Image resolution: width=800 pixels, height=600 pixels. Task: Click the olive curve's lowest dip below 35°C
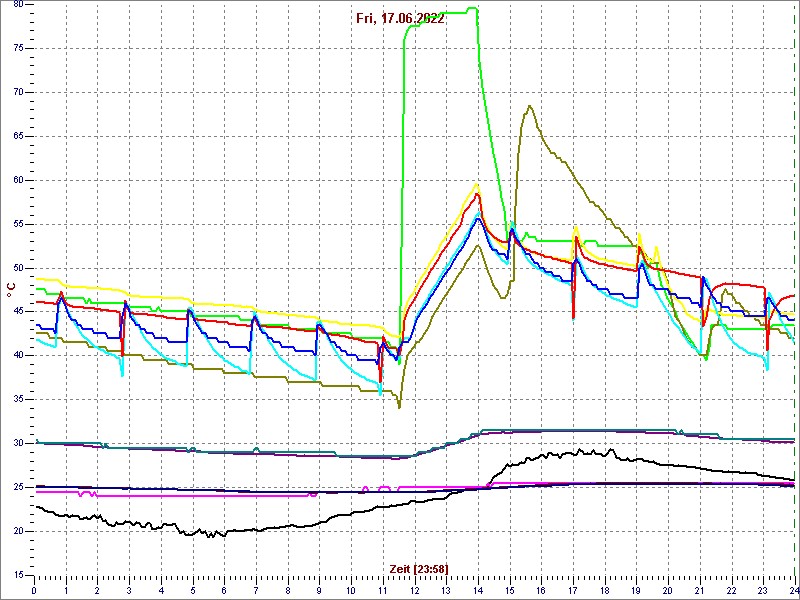tap(399, 406)
